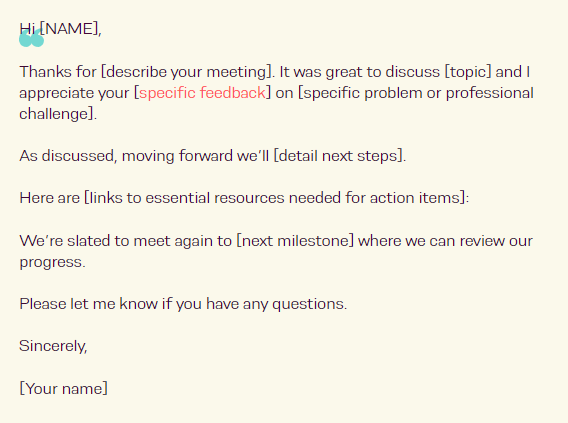Image resolution: width=568 pixels, height=423 pixels.
Task: Click [specific problem or professional placeholder
Action: click(416, 93)
